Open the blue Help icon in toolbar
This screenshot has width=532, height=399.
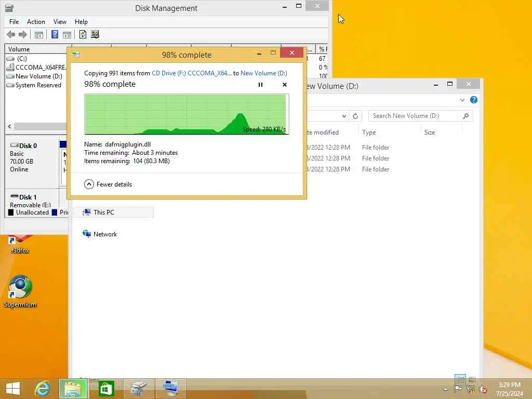tap(55, 35)
